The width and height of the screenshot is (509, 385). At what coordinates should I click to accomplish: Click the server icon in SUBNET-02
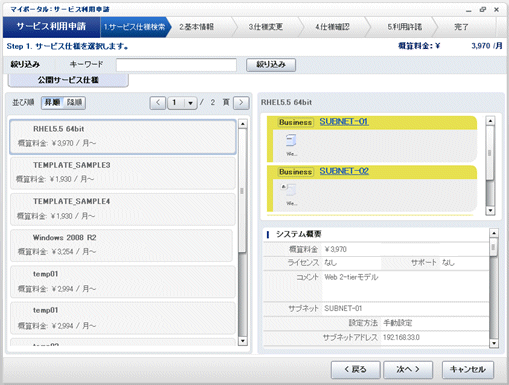coord(290,190)
